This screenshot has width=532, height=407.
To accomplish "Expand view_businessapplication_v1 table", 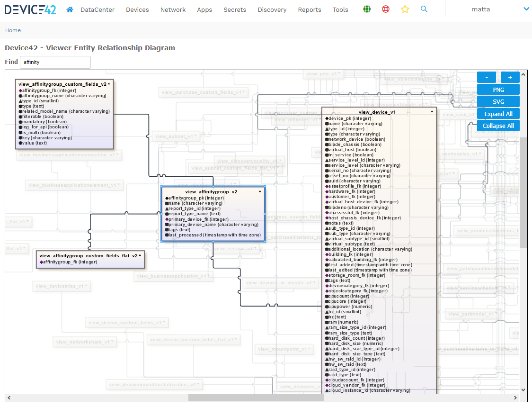I will pyautogui.click(x=208, y=276).
